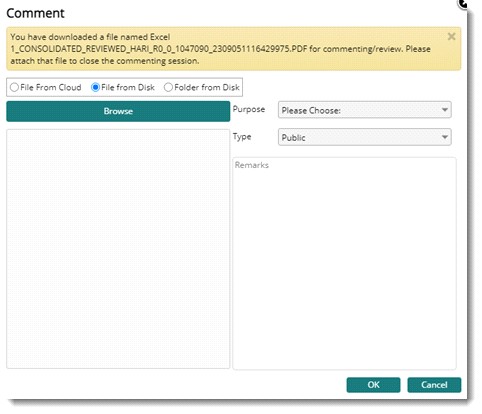Click the Comment dialog title
This screenshot has height=414, width=482.
click(35, 13)
